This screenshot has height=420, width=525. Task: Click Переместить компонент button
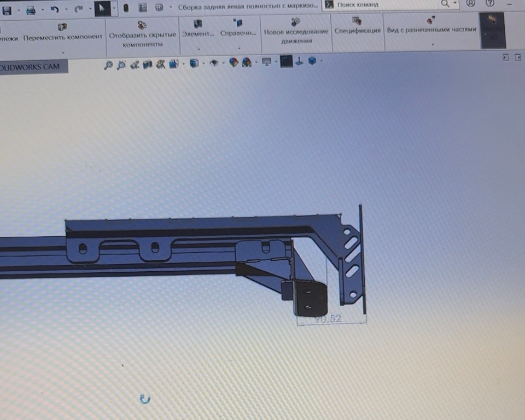62,33
